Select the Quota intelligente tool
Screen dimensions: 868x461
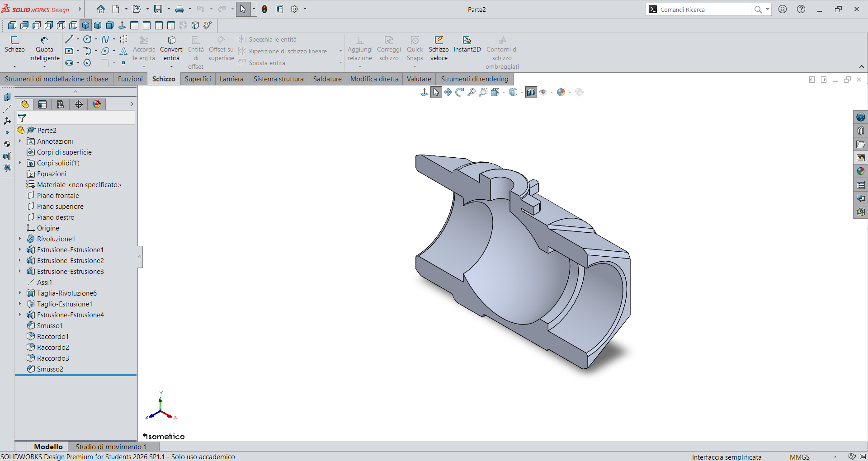pos(44,49)
